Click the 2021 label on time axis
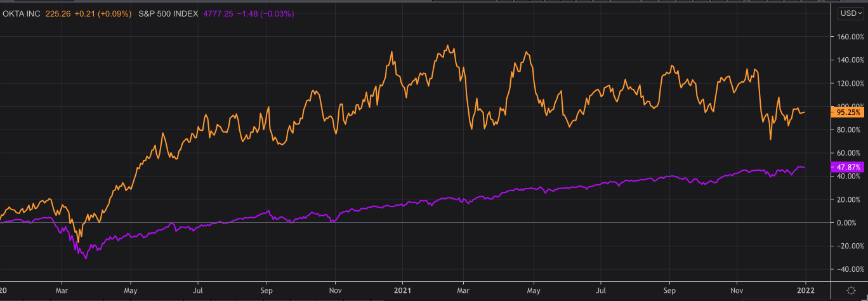 coord(402,290)
